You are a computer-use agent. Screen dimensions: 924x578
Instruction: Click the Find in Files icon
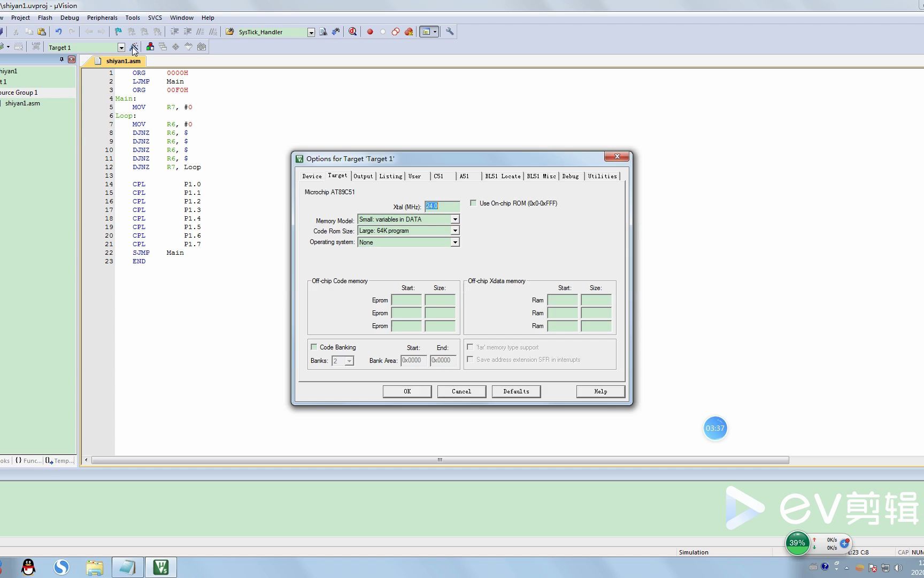tap(323, 32)
